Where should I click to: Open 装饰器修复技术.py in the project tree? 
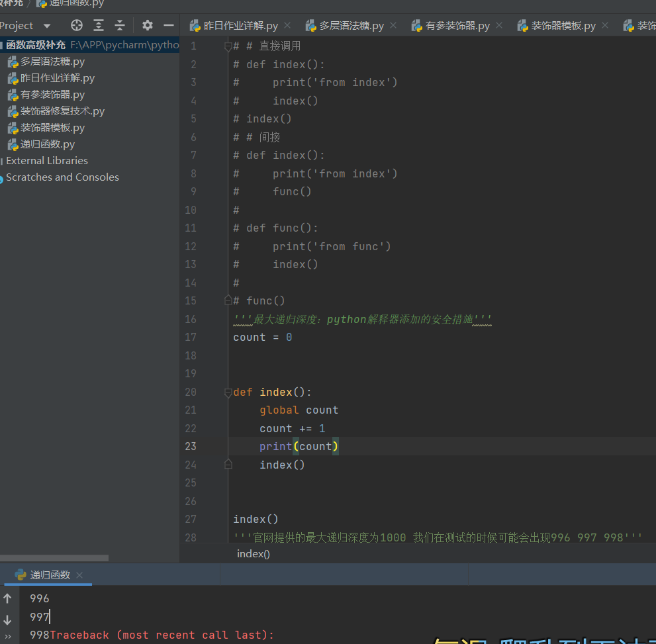click(x=62, y=111)
